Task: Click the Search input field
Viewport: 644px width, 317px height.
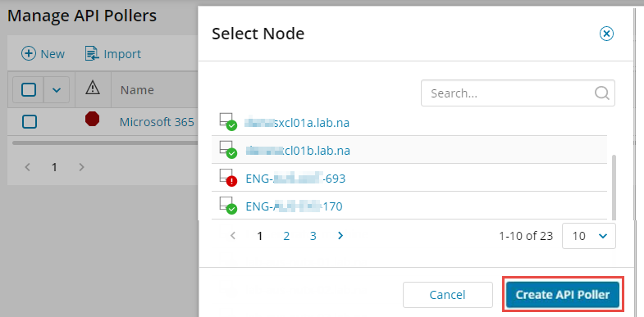Action: click(x=518, y=93)
